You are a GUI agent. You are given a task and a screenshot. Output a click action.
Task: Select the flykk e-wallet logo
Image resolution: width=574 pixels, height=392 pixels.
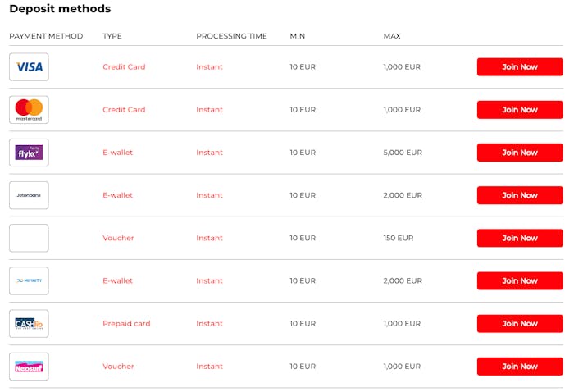tap(29, 153)
